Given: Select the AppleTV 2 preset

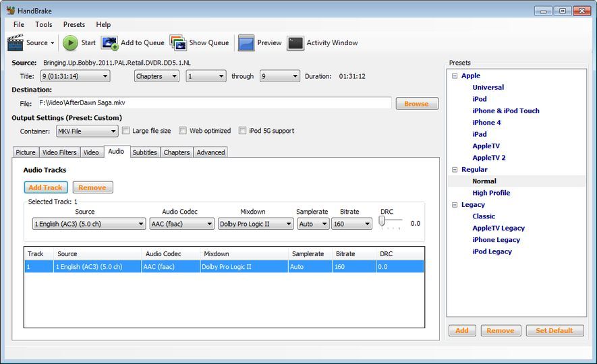Looking at the screenshot, I should click(x=489, y=158).
